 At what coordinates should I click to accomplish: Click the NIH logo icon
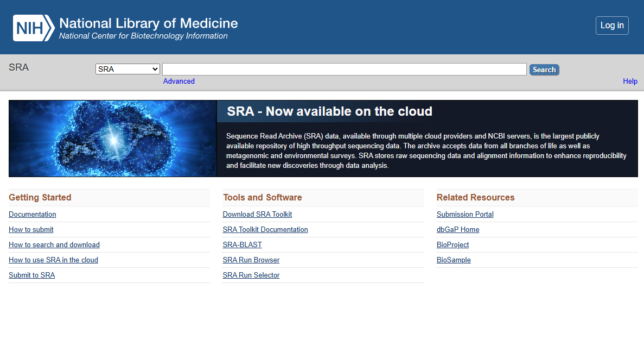click(x=34, y=28)
